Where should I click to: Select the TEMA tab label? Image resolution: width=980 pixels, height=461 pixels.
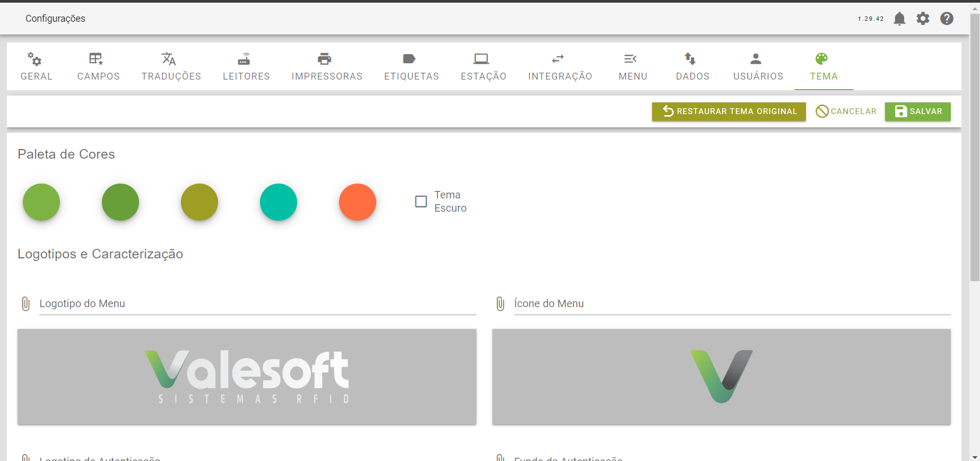coord(824,76)
